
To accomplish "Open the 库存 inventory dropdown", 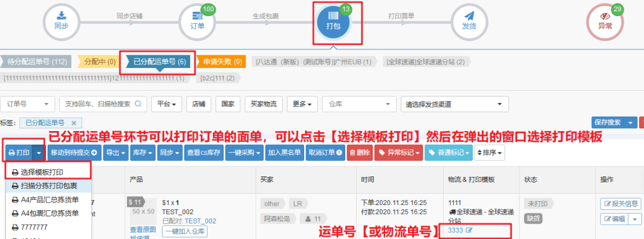I will pos(143,153).
